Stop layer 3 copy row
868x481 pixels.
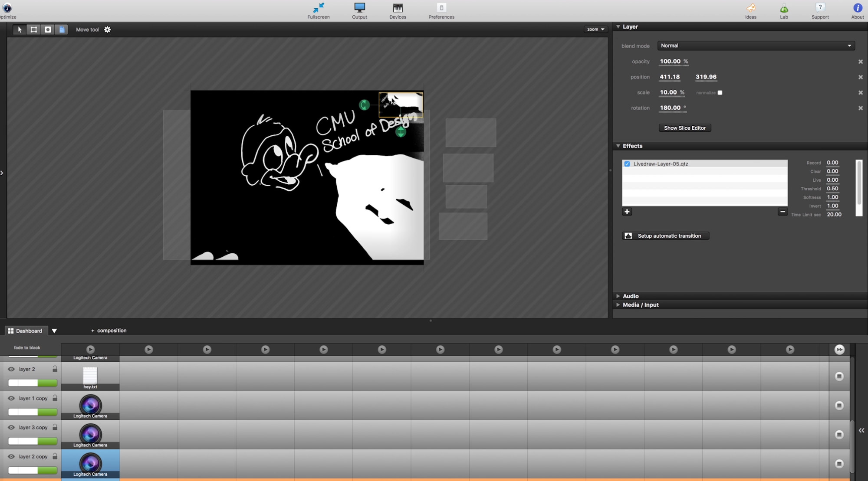(x=839, y=435)
